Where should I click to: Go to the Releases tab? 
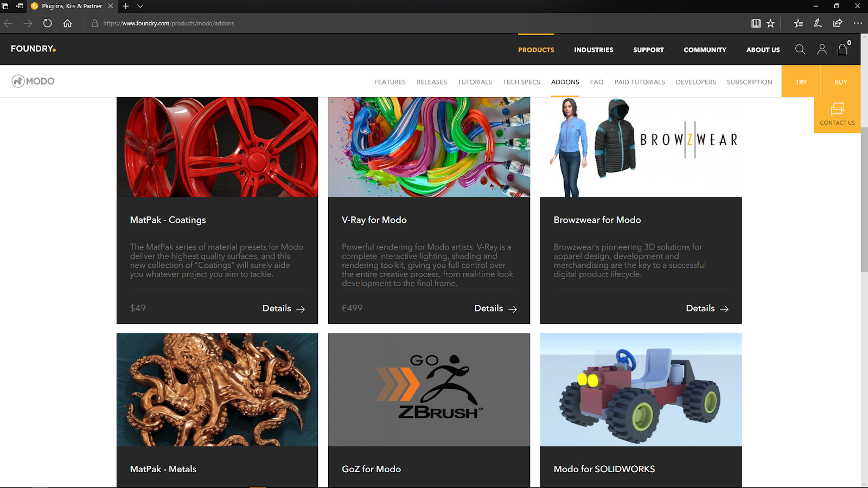[x=432, y=82]
